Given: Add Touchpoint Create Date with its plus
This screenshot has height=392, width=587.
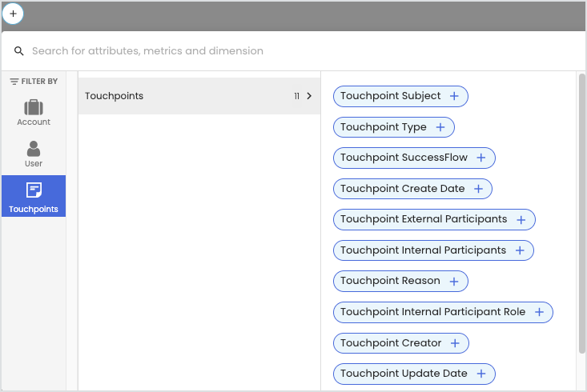Looking at the screenshot, I should coord(478,189).
